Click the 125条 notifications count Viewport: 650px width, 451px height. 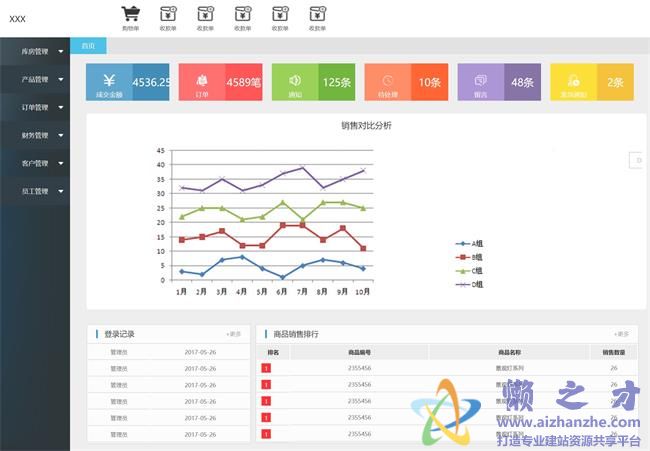[x=337, y=82]
